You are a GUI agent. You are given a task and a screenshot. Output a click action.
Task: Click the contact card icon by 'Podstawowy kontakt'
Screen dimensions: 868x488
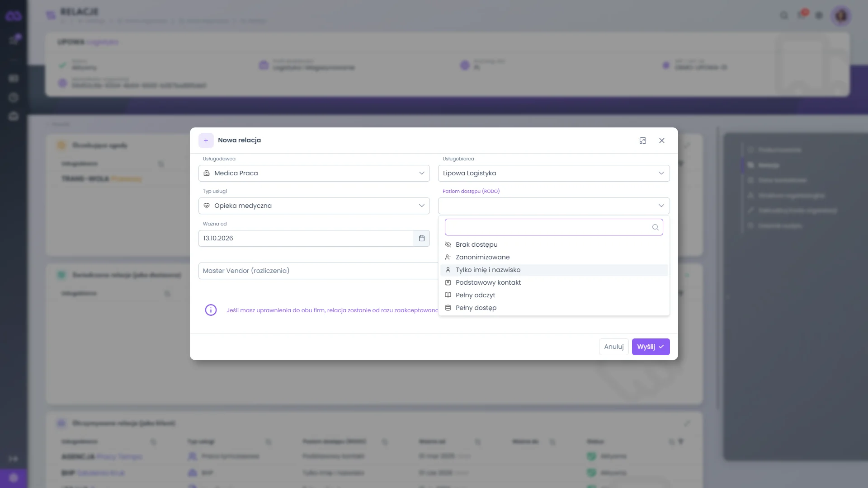pyautogui.click(x=448, y=282)
